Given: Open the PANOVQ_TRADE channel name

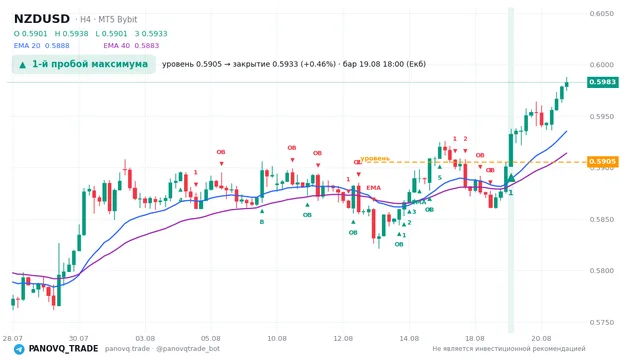Looking at the screenshot, I should (63, 349).
